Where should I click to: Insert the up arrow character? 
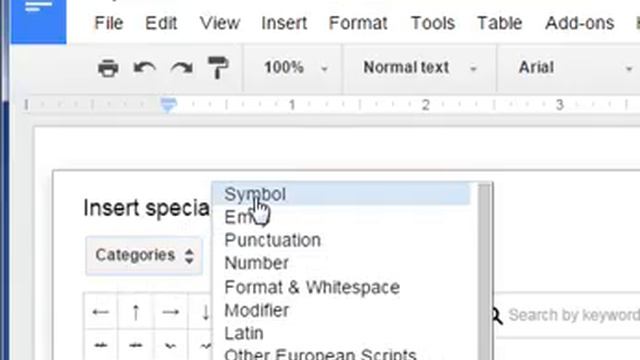tap(136, 312)
